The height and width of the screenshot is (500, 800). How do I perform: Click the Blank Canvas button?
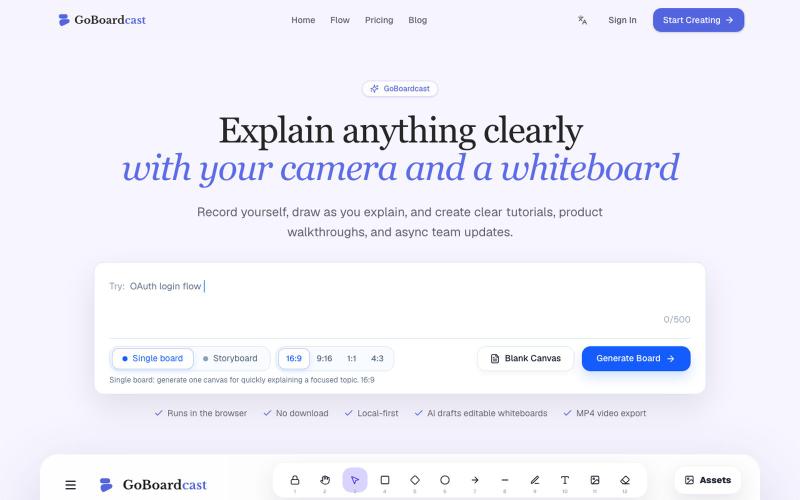point(526,359)
